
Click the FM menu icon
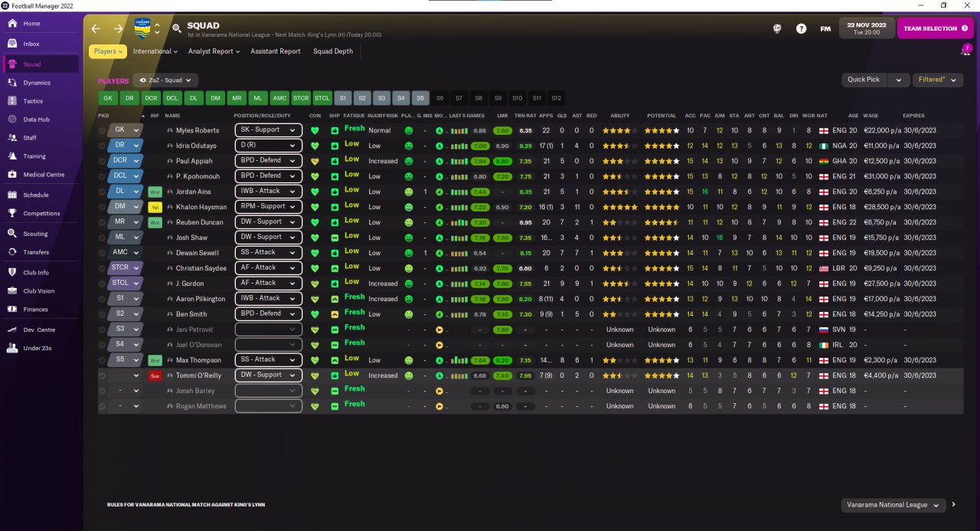pyautogui.click(x=825, y=28)
